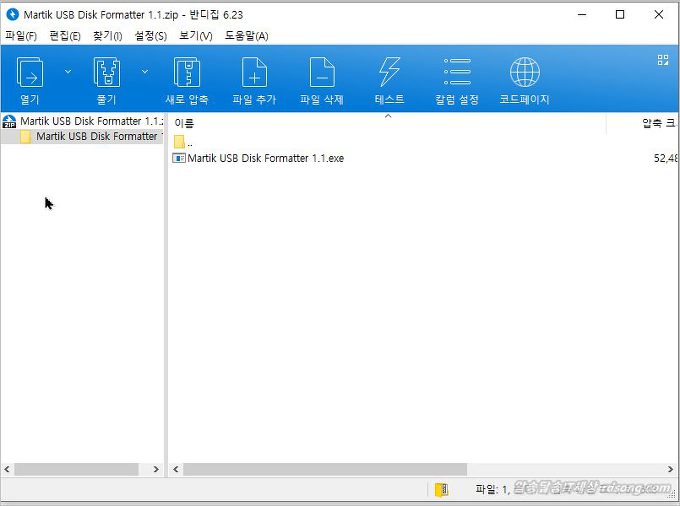Click the 코드페이지 (Codepage) globe icon
This screenshot has height=506, width=680.
(x=525, y=73)
